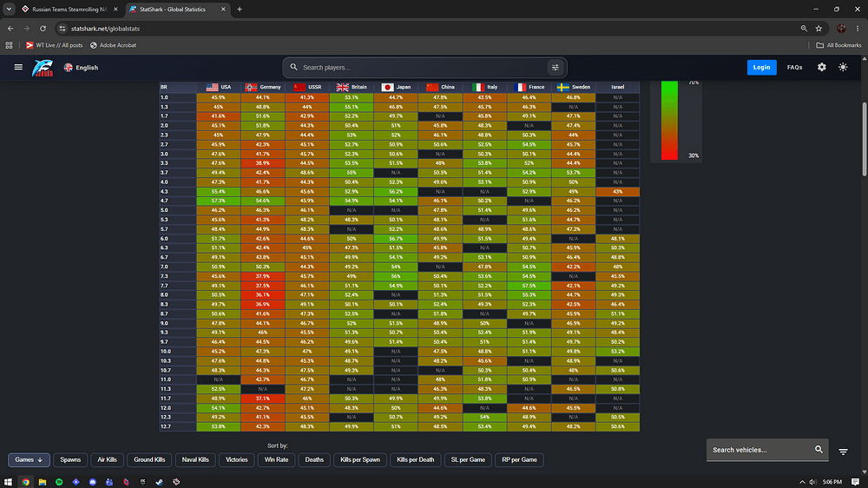Open the All Bookmarks folder
This screenshot has height=488, width=868.
pyautogui.click(x=838, y=45)
